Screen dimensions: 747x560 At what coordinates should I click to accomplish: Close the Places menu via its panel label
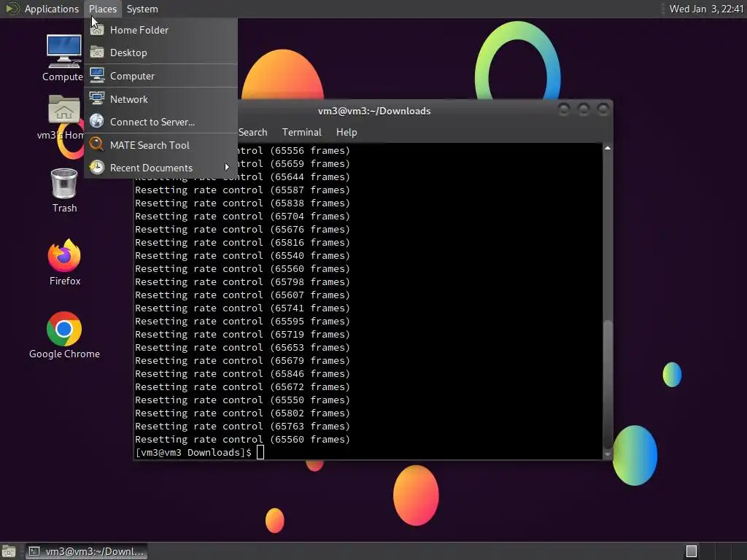tap(103, 9)
